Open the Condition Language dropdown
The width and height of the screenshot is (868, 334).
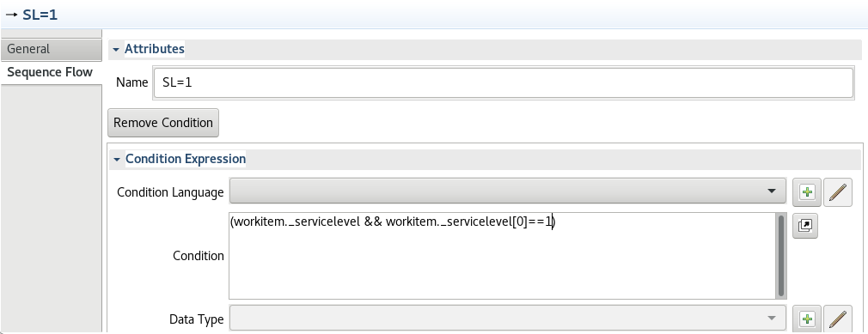pyautogui.click(x=508, y=191)
